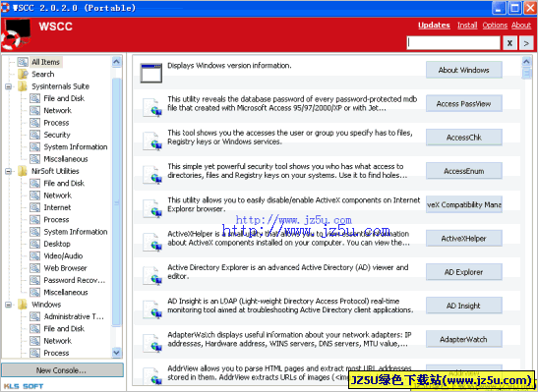
Task: Launch AccessEnum button
Action: pos(464,171)
